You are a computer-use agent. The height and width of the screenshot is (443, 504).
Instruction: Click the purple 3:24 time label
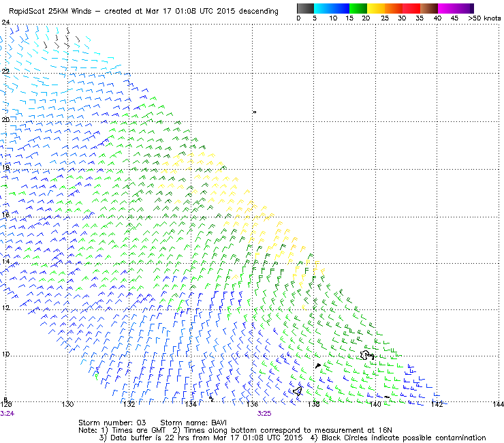tap(7, 414)
